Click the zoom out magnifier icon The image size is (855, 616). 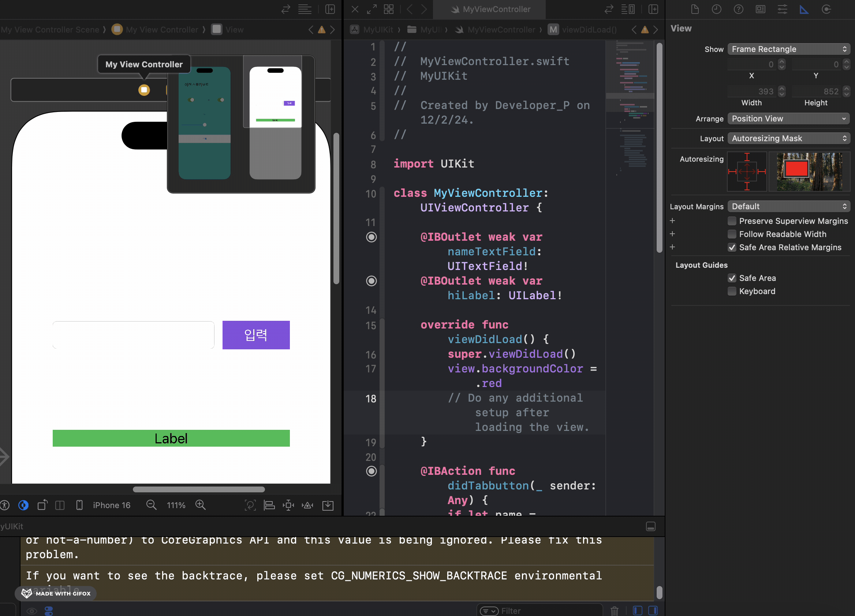pyautogui.click(x=151, y=505)
